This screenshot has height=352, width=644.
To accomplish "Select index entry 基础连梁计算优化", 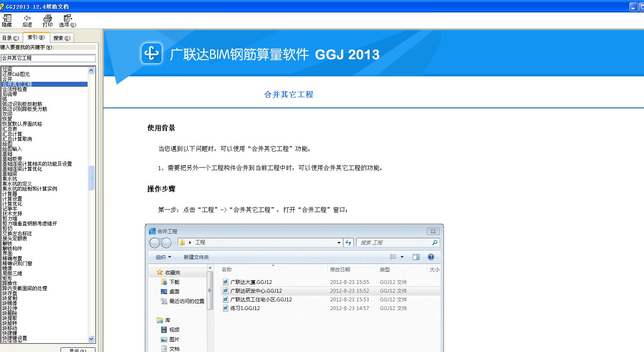I will tap(22, 169).
